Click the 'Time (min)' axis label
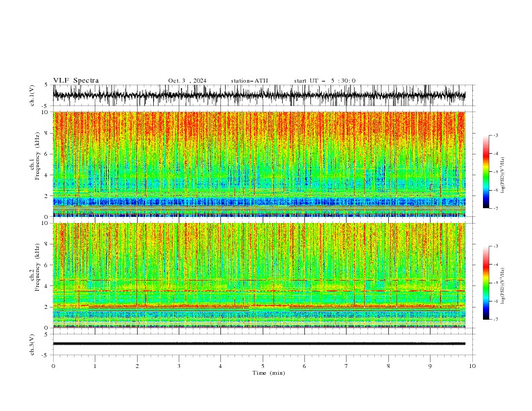Image resolution: width=532 pixels, height=411 pixels. [269, 373]
